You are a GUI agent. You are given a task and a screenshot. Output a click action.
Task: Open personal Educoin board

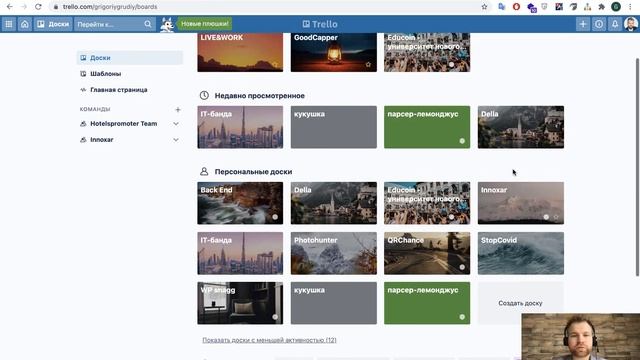427,203
